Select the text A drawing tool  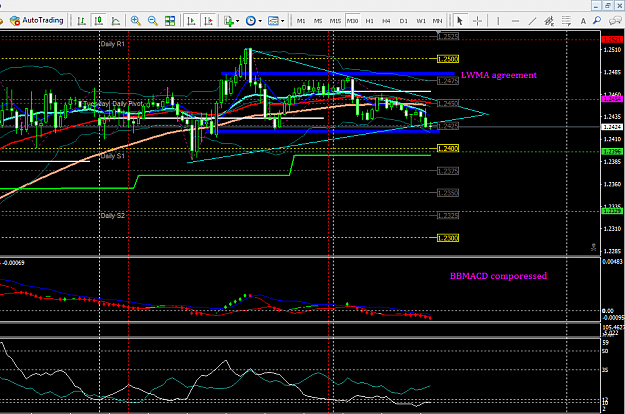583,21
